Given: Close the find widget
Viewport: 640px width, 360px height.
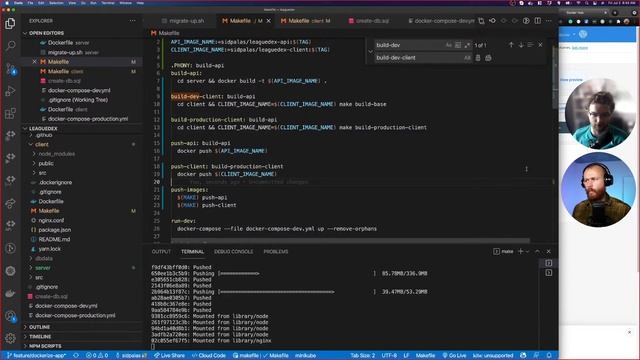Looking at the screenshot, I should 540,45.
